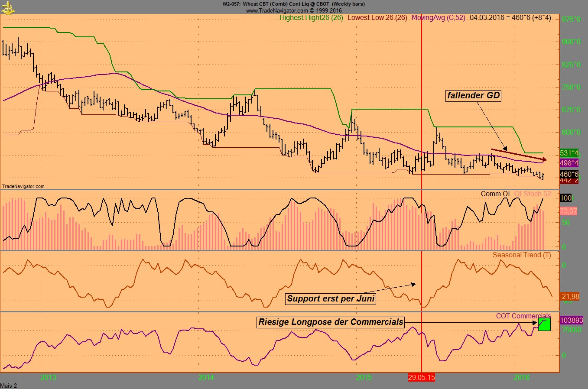Expand the Comm OI indicator panel
This screenshot has height=389, width=588.
pyautogui.click(x=495, y=194)
